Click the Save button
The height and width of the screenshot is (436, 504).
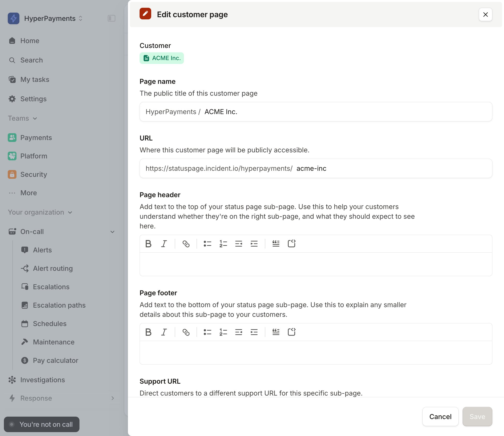[x=477, y=417]
